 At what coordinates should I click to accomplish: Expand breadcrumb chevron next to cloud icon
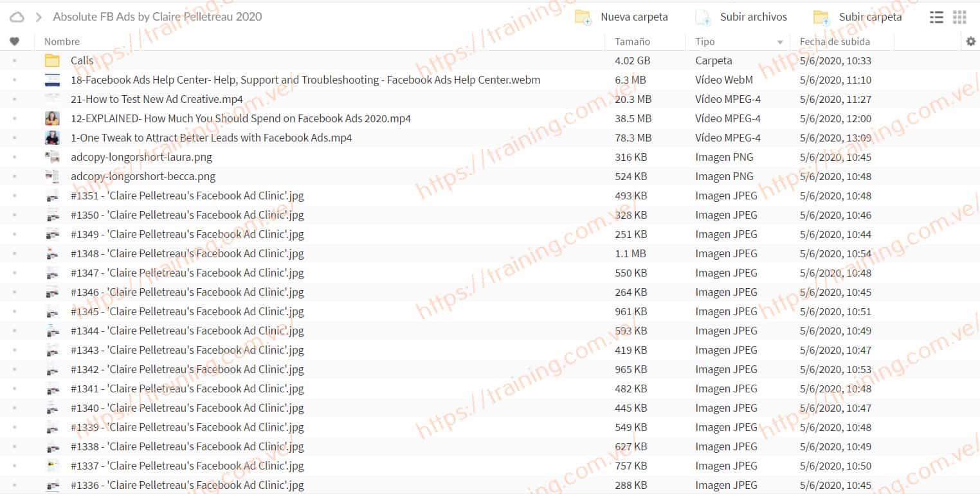point(39,17)
